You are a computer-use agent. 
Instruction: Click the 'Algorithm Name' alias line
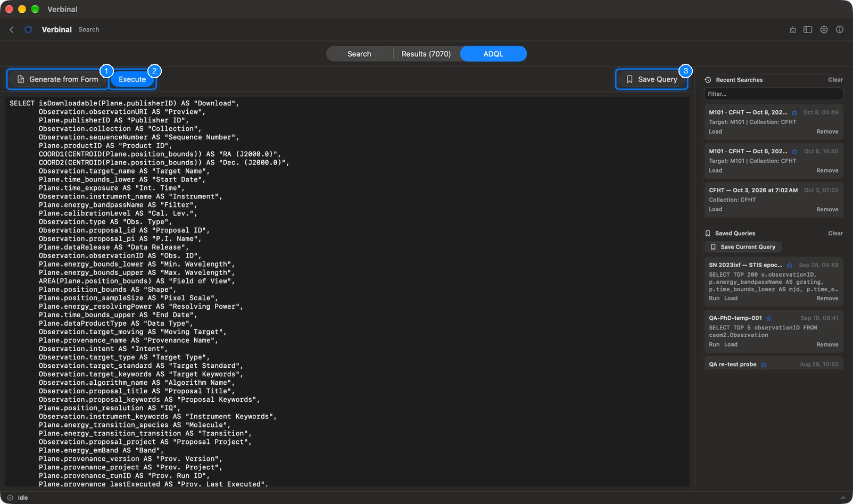point(137,383)
